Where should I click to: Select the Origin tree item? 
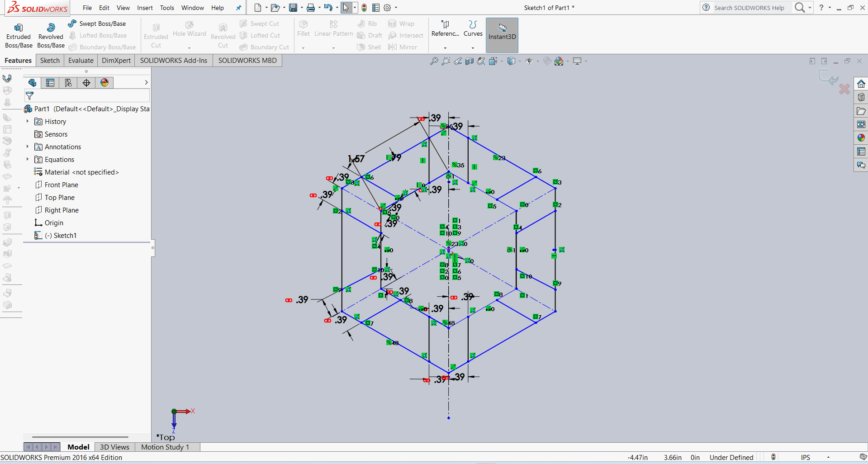49,223
